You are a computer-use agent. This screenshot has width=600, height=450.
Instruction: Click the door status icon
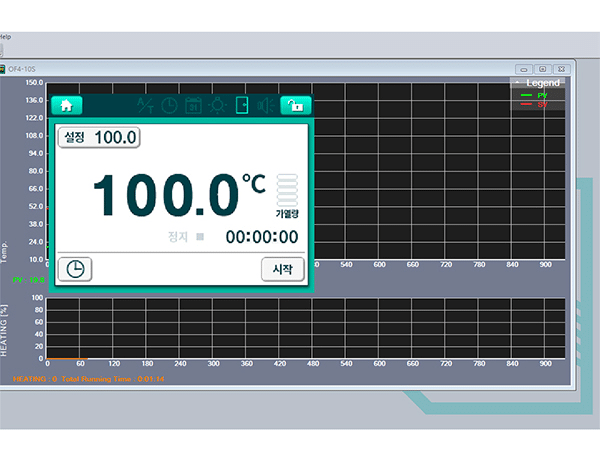click(x=241, y=105)
